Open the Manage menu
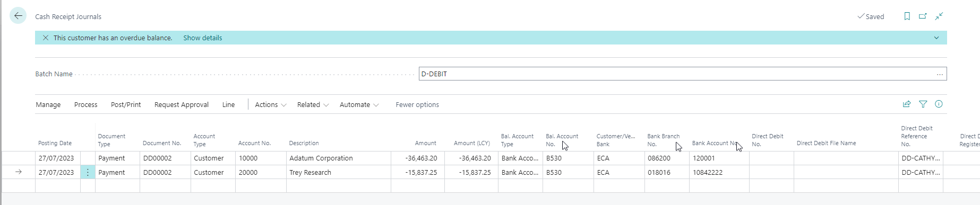Viewport: 980px width, 205px height. click(48, 105)
